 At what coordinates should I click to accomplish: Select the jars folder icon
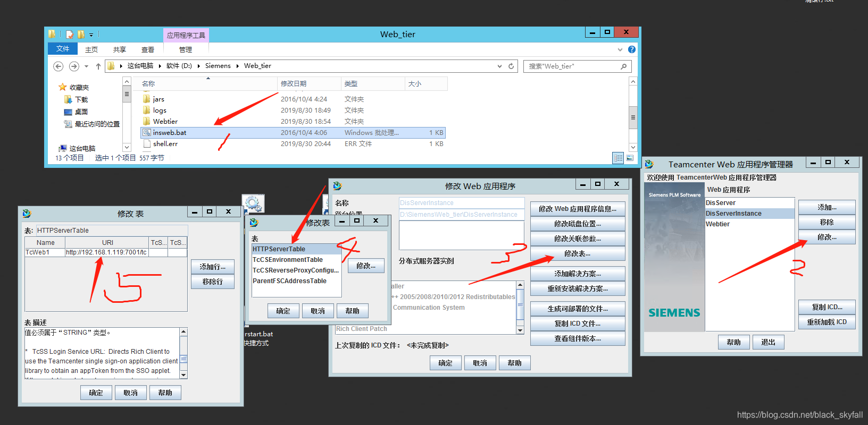[147, 99]
